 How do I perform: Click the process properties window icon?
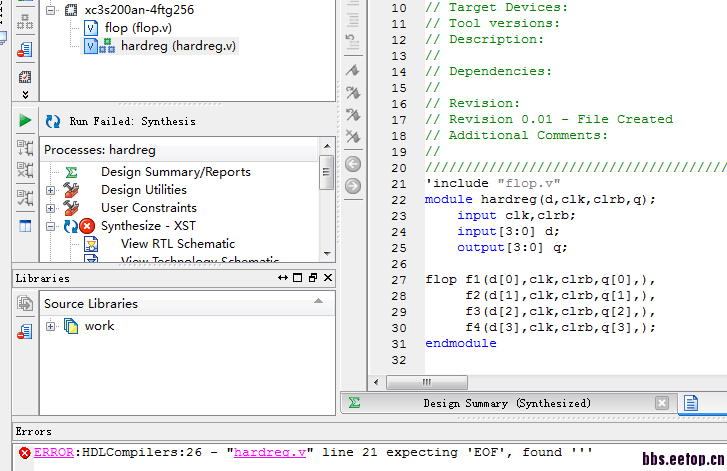pyautogui.click(x=25, y=226)
